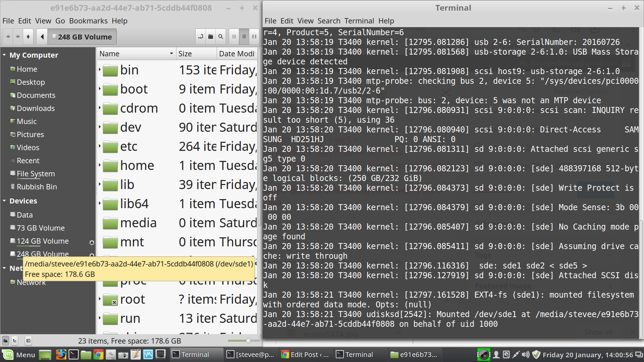
Task: Switch to compact view mode
Action: coord(254,37)
